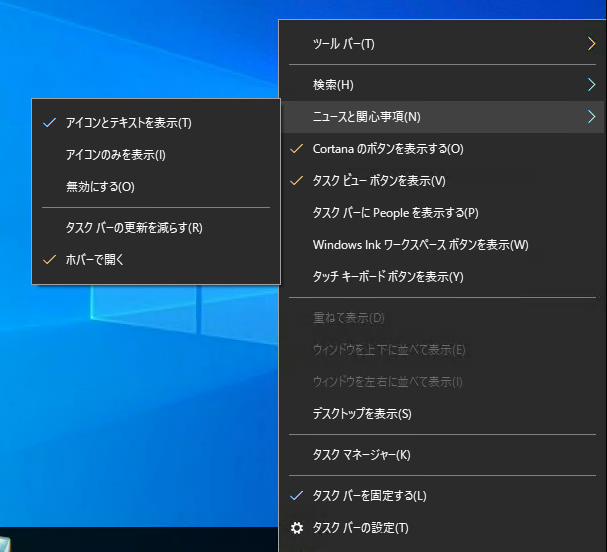Click the gear icon for taskbar settings
The width and height of the screenshot is (607, 552).
click(x=297, y=528)
